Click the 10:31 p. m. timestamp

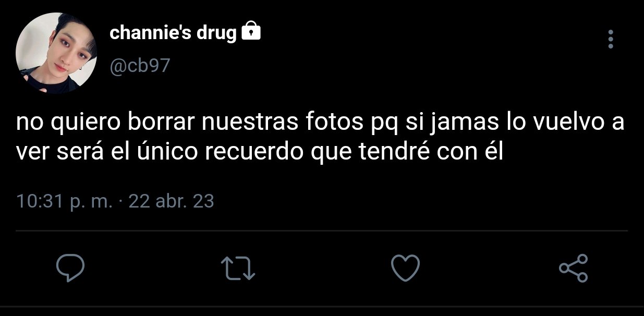pos(64,201)
